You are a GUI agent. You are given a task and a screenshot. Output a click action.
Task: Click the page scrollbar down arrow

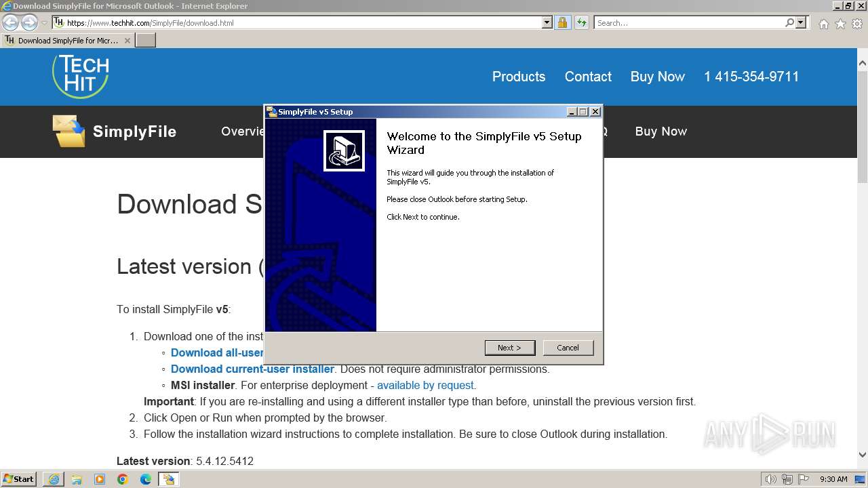coord(863,455)
